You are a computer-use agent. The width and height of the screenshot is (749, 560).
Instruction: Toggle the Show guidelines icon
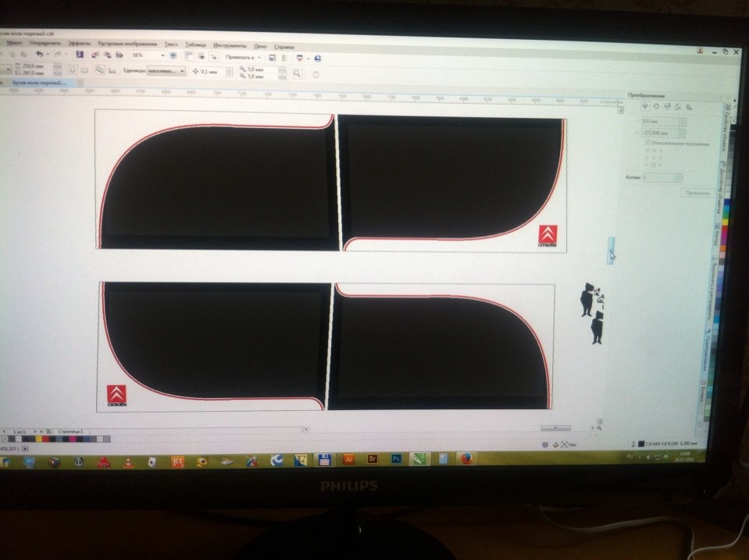[x=214, y=56]
